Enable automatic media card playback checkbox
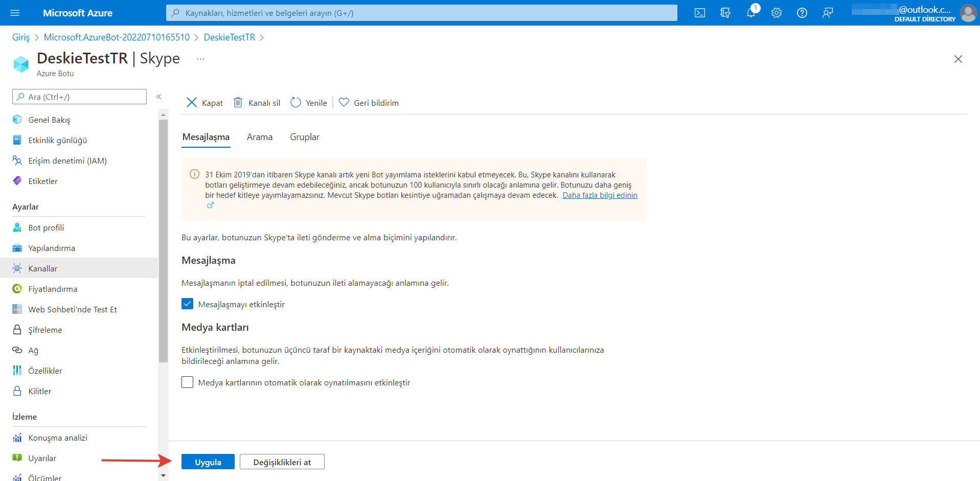The image size is (980, 481). (x=187, y=382)
